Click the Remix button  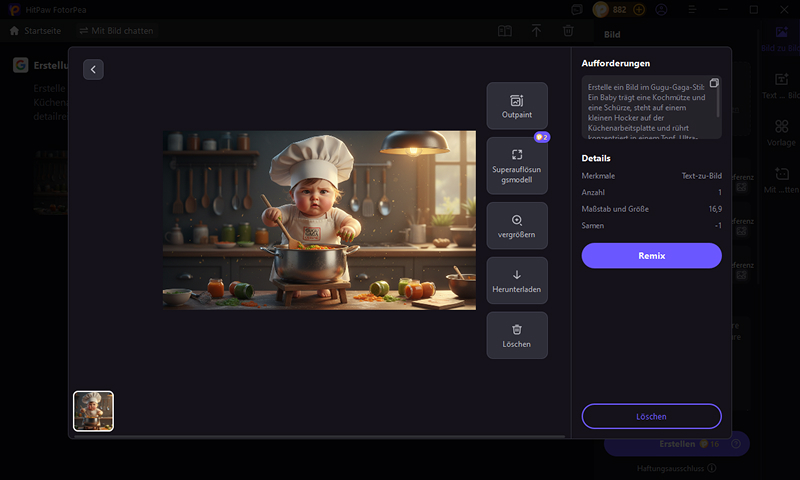point(652,256)
